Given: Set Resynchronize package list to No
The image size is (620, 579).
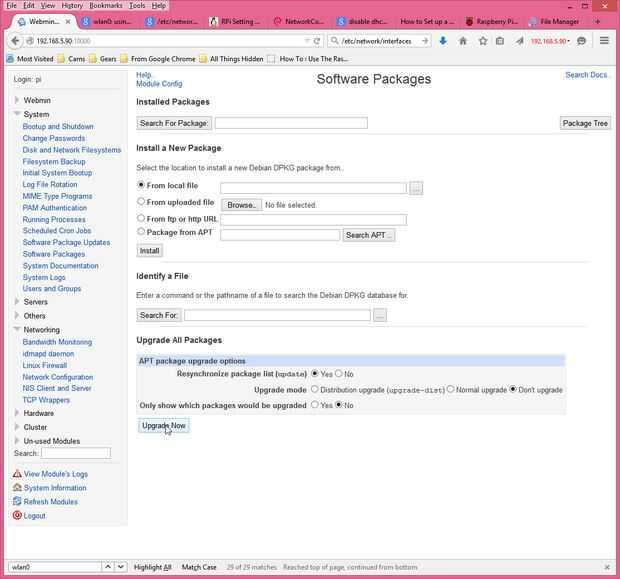Looking at the screenshot, I should [339, 373].
